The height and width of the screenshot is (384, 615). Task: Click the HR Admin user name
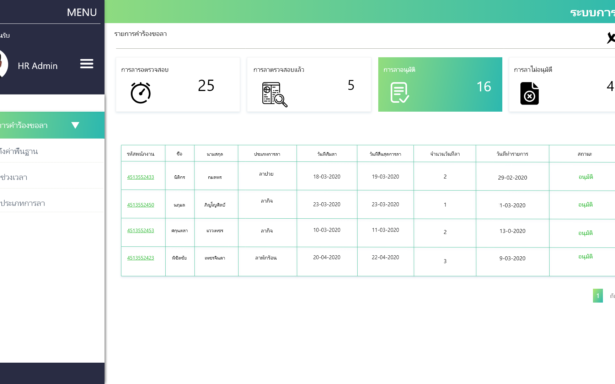point(38,66)
